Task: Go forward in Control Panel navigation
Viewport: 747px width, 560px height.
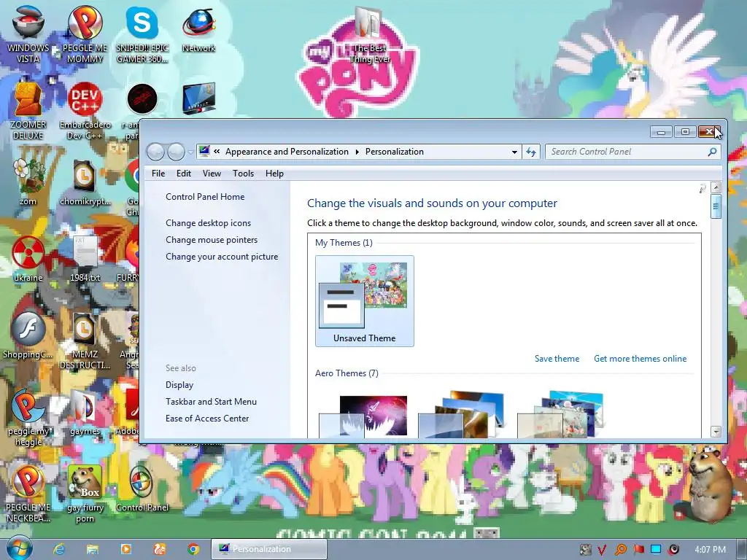Action: coord(176,152)
